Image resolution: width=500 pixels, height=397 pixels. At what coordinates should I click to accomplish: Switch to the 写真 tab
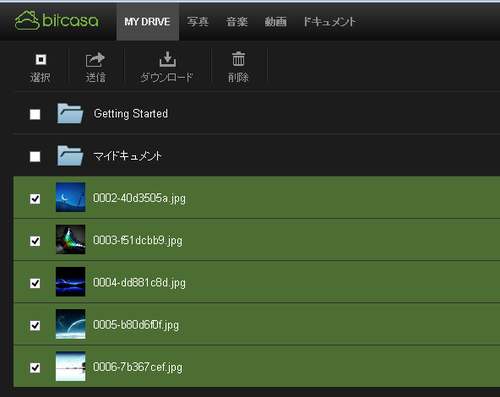pos(198,22)
